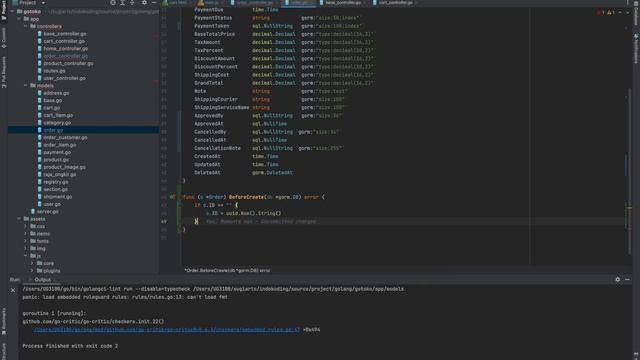Viewport: 640px width, 360px height.
Task: Click the GrandTotal field in editor
Action: pos(209,83)
